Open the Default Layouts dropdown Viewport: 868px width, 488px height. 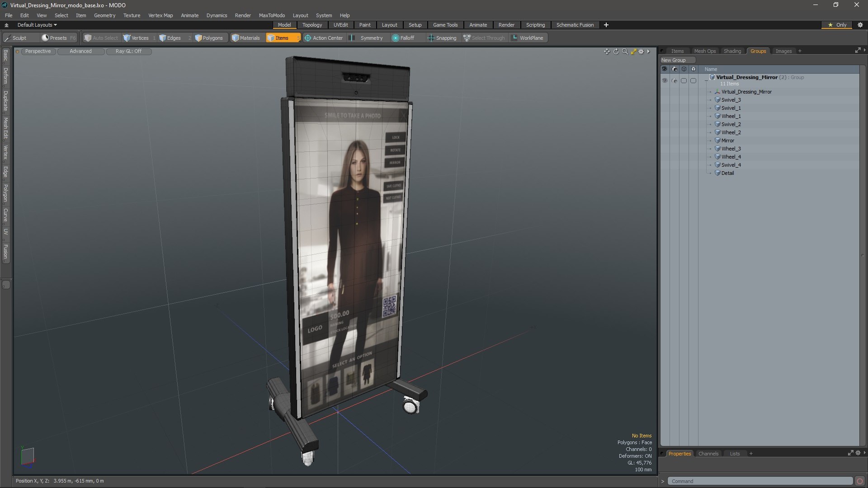tap(37, 25)
